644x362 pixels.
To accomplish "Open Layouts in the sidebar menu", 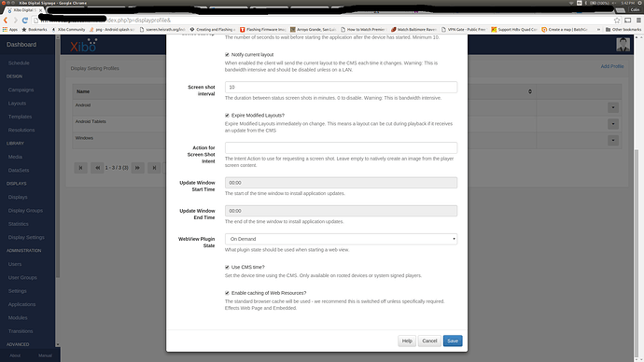I will point(17,104).
